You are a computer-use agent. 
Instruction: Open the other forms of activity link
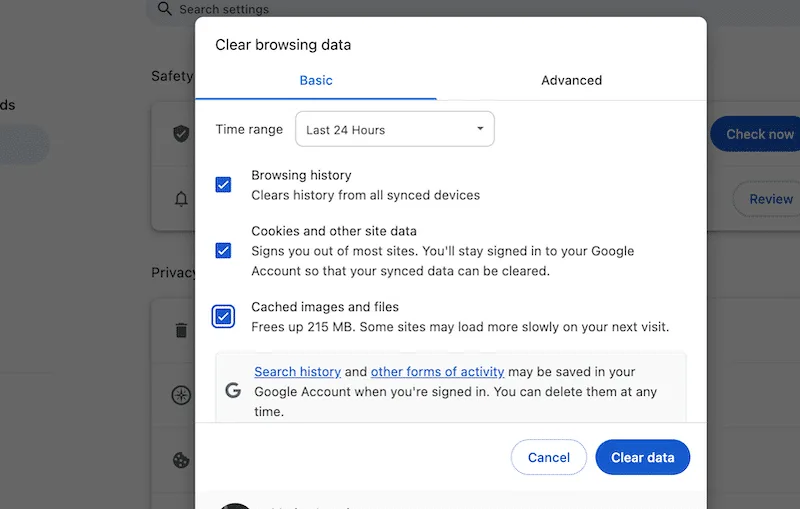[437, 372]
